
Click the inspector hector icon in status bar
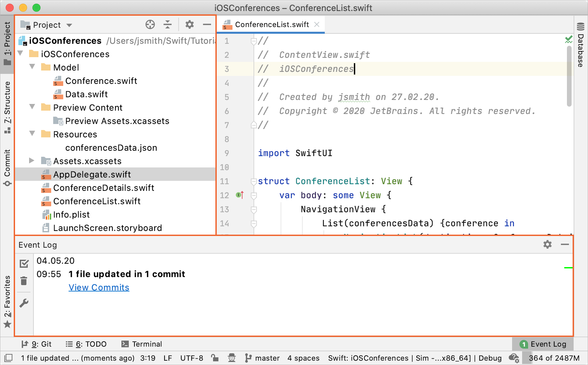click(232, 358)
